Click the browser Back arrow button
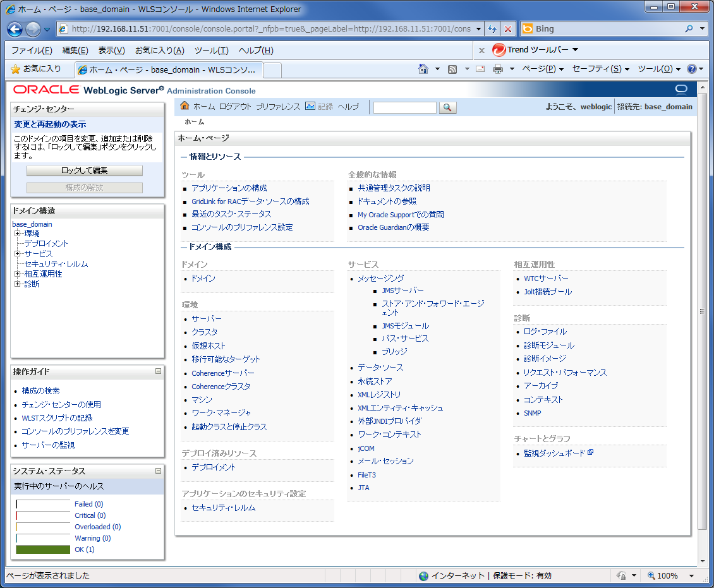Viewport: 714px width, 588px height. [15, 29]
